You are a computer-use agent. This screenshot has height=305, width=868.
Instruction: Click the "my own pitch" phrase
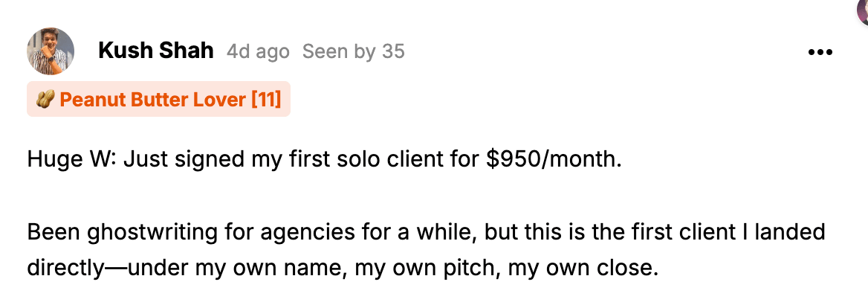click(425, 269)
